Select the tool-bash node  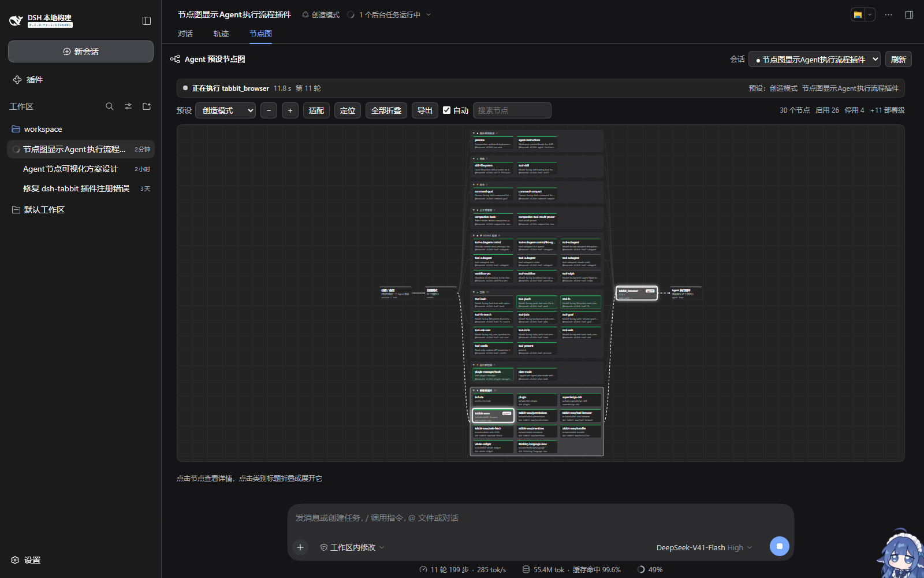click(493, 302)
